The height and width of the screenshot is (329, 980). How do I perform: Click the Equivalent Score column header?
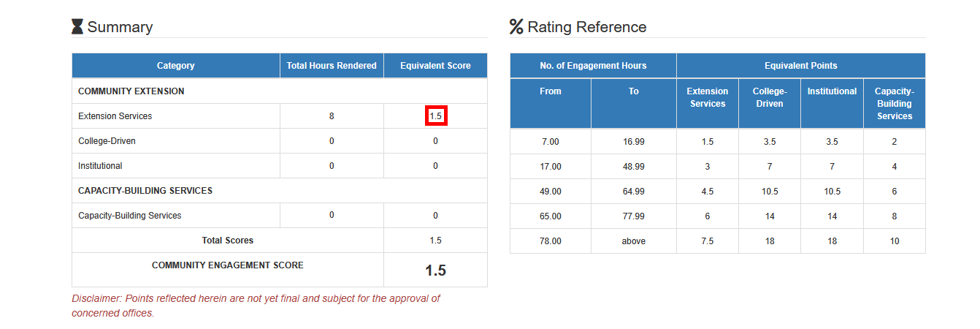coord(435,66)
